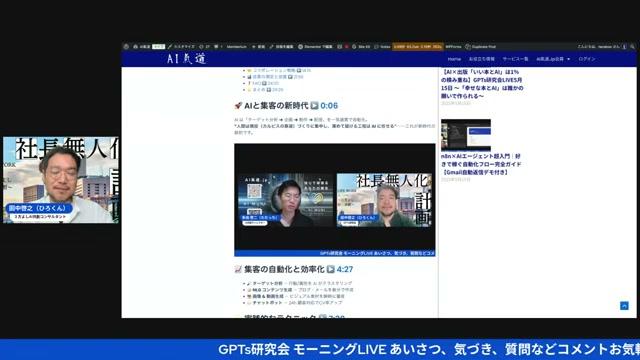Open the n8n×AIエージェント超入門 post thumbnail

pyautogui.click(x=466, y=135)
